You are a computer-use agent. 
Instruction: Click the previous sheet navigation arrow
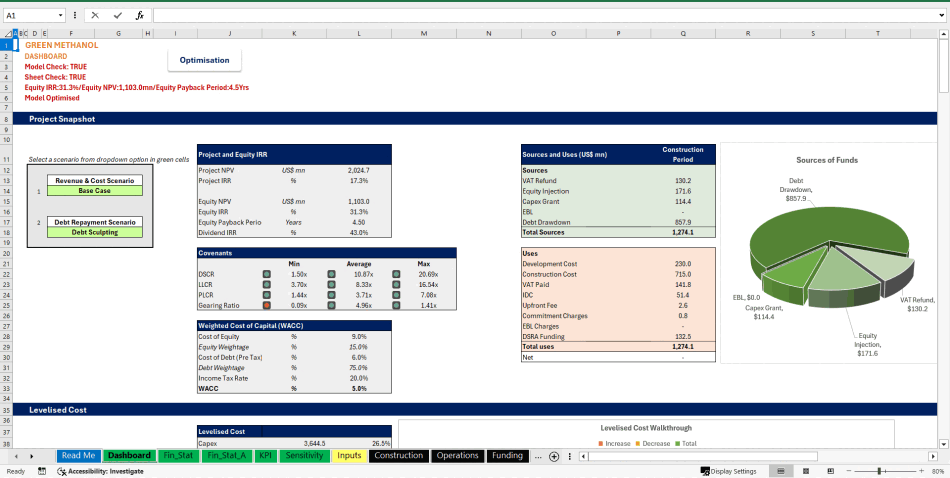[x=16, y=456]
